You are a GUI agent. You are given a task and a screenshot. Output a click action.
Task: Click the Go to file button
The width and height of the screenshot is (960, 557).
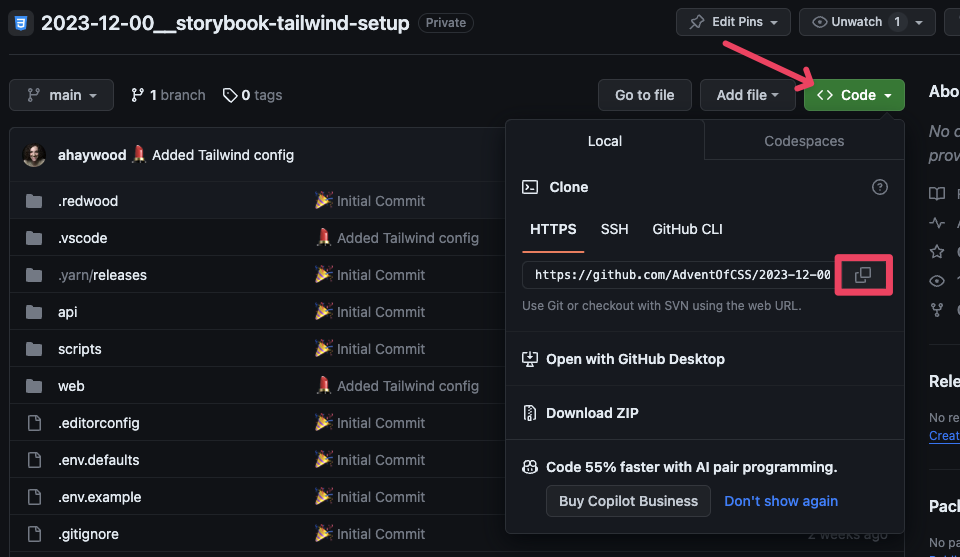[645, 95]
